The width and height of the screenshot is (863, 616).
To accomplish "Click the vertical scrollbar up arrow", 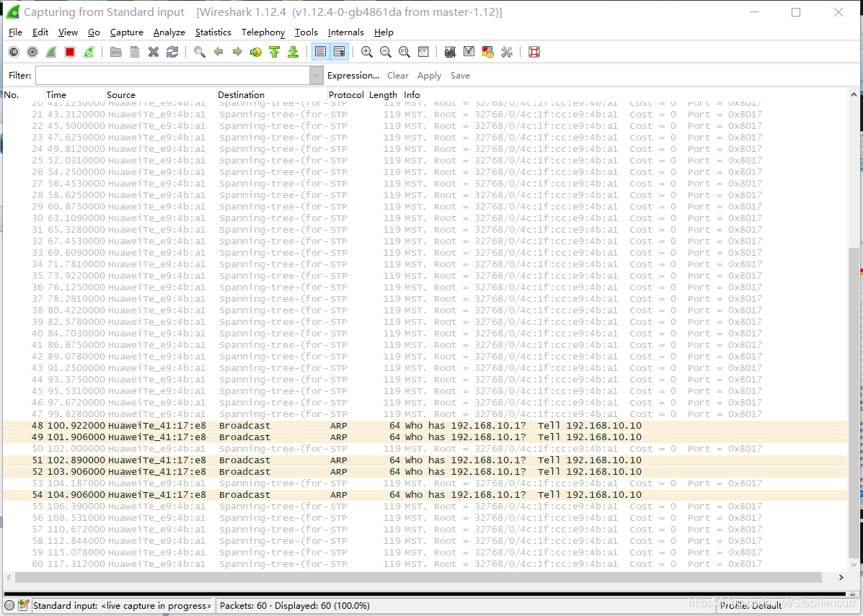I will (854, 94).
